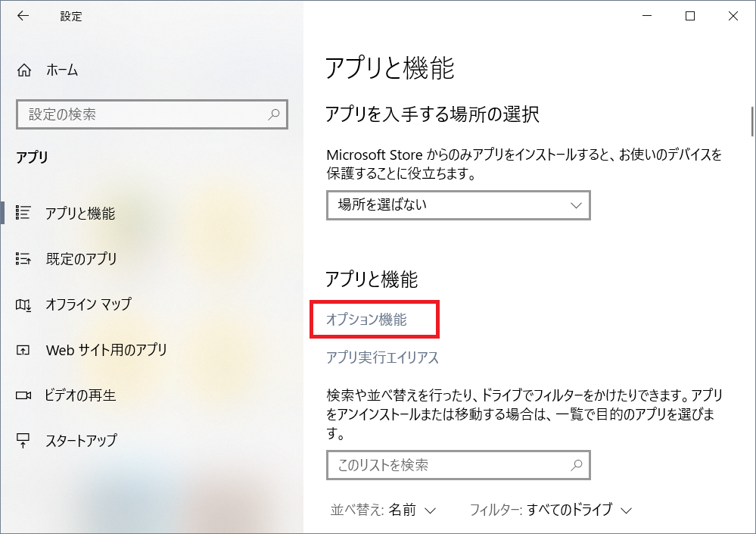Click the ビデオの再生 camera icon
Image resolution: width=756 pixels, height=534 pixels.
tap(23, 395)
